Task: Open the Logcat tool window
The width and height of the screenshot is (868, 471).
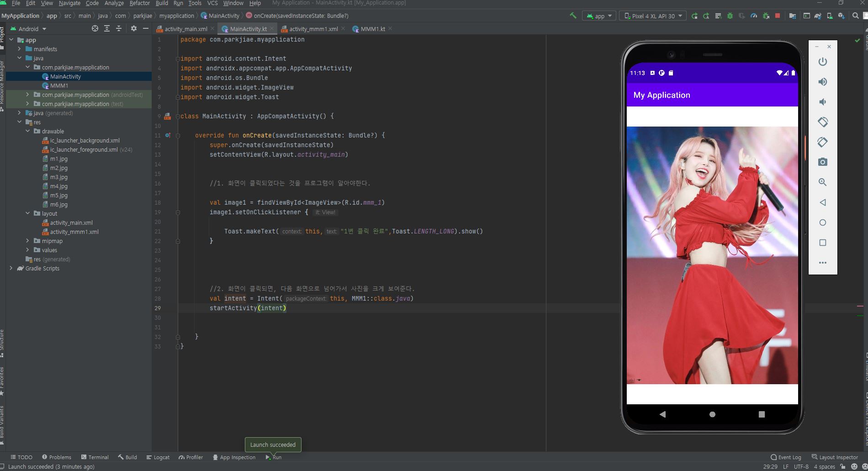Action: tap(158, 457)
